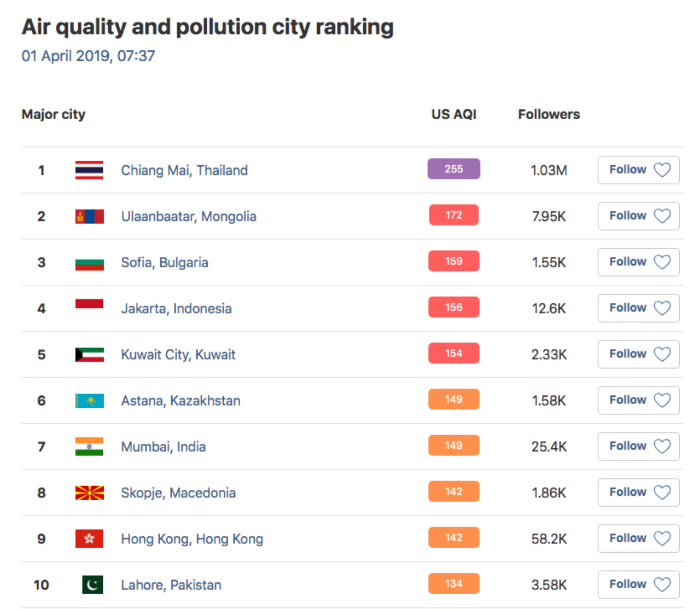The height and width of the screenshot is (609, 700).
Task: Click the red 159 AQI badge
Action: (x=454, y=261)
